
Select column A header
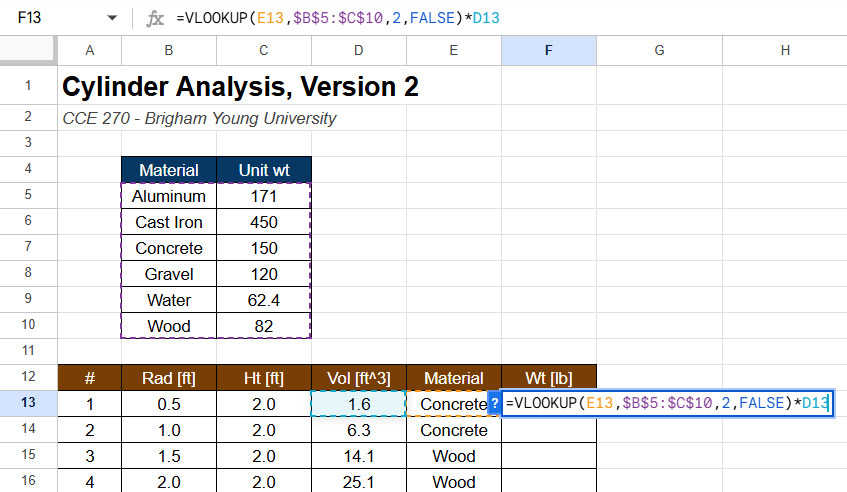(90, 50)
